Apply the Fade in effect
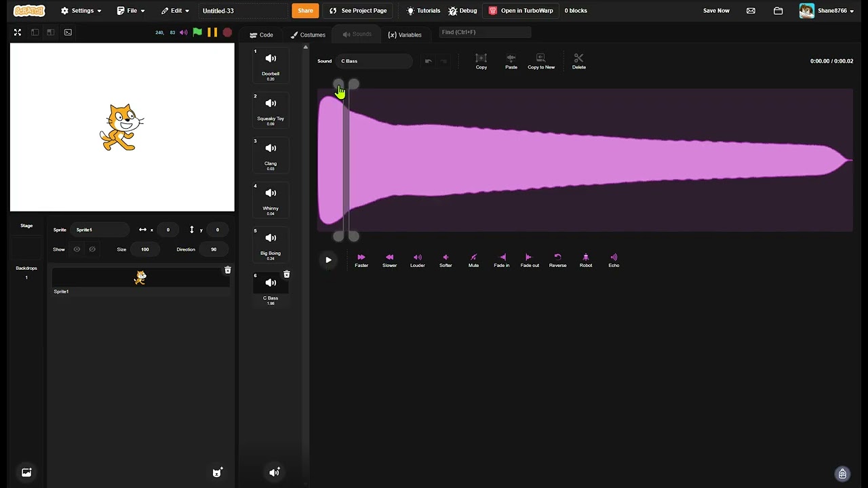The width and height of the screenshot is (868, 488). [502, 260]
